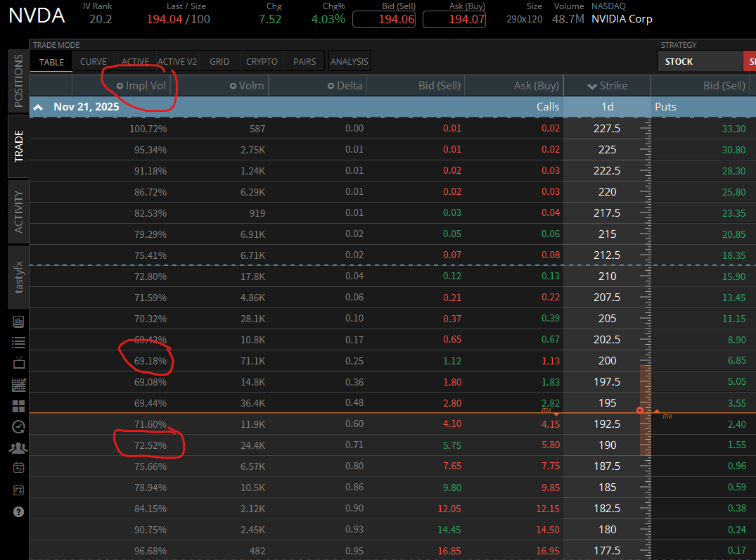This screenshot has height=560, width=756.
Task: Open the bar chart book icon in sidebar
Action: (18, 322)
